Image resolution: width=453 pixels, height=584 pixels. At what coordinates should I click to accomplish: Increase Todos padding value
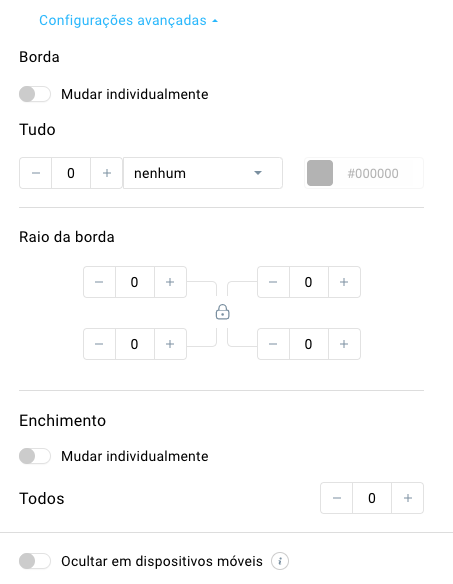[408, 498]
